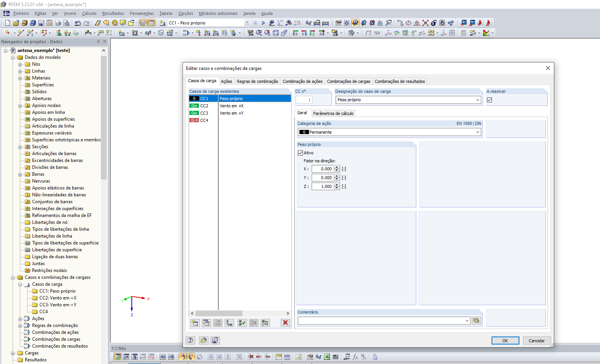600x364 pixels.
Task: Expand the Cargas tree node
Action: [13, 353]
